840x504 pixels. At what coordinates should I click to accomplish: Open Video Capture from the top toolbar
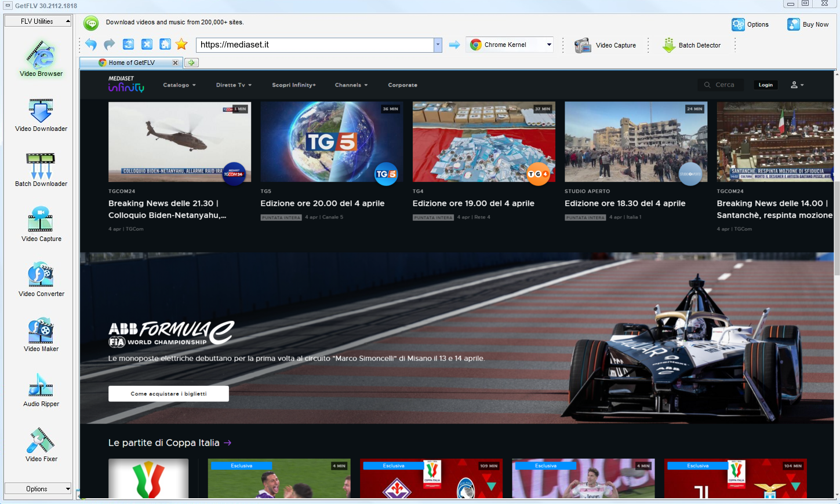click(x=605, y=45)
